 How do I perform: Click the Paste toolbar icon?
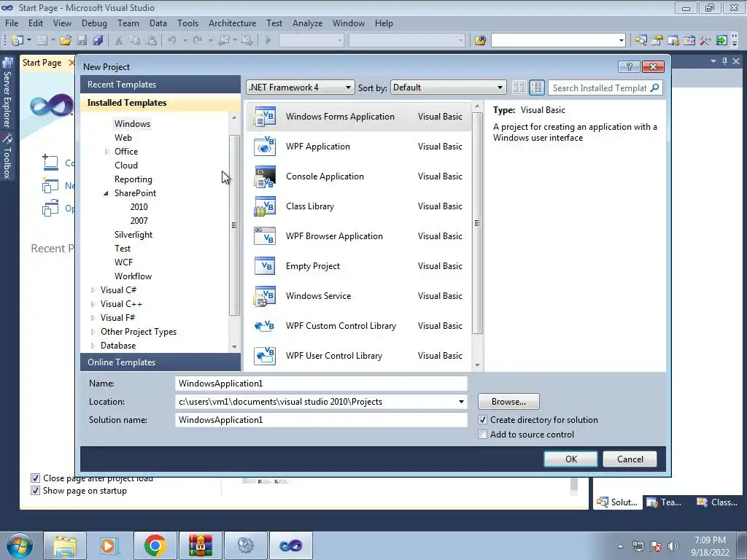[151, 41]
